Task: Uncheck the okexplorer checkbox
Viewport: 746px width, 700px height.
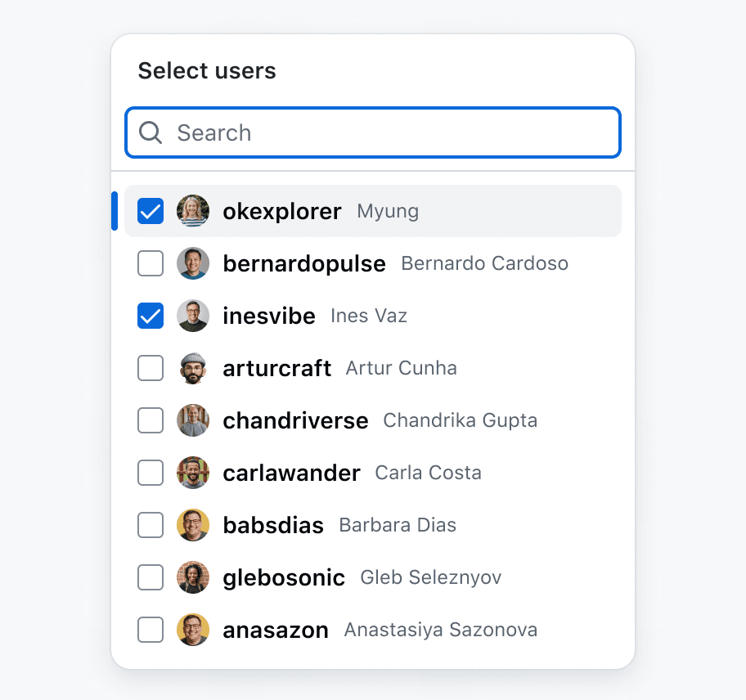Action: (151, 211)
